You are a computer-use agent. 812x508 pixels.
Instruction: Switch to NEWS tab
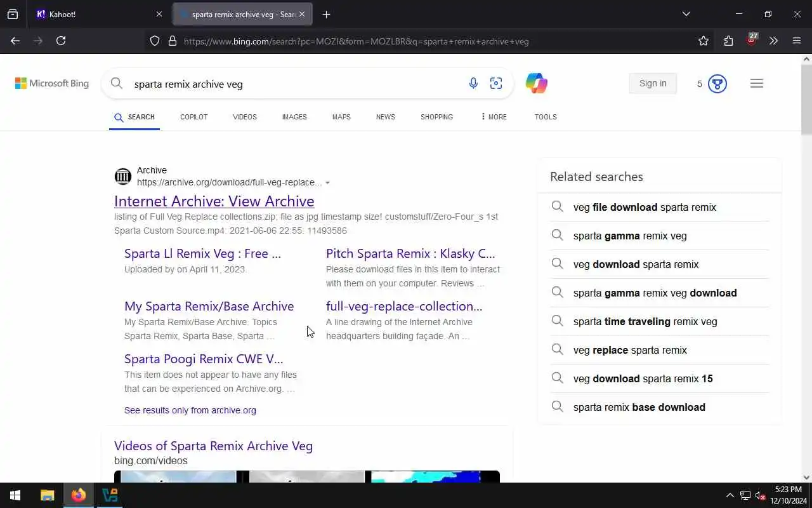(x=386, y=117)
